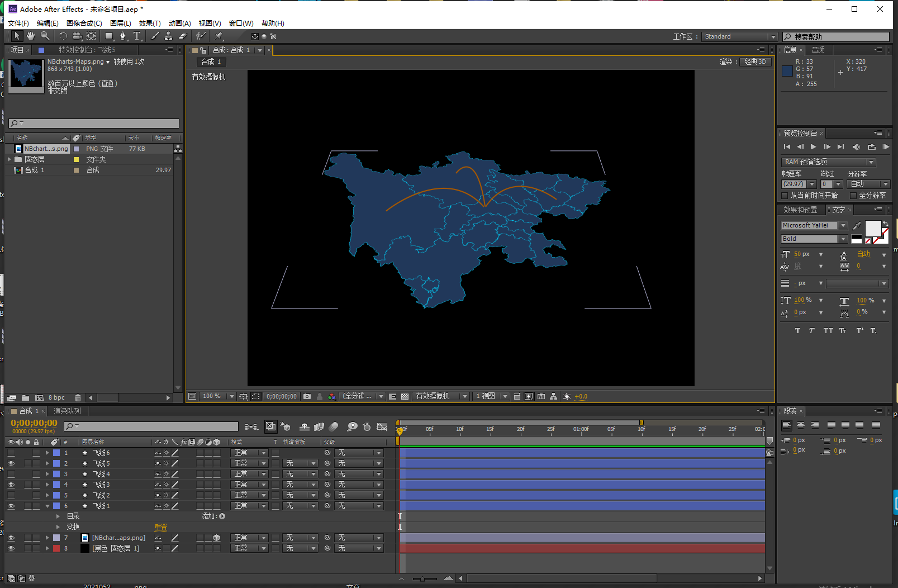
Task: Select the Puppet Pin tool
Action: click(219, 36)
